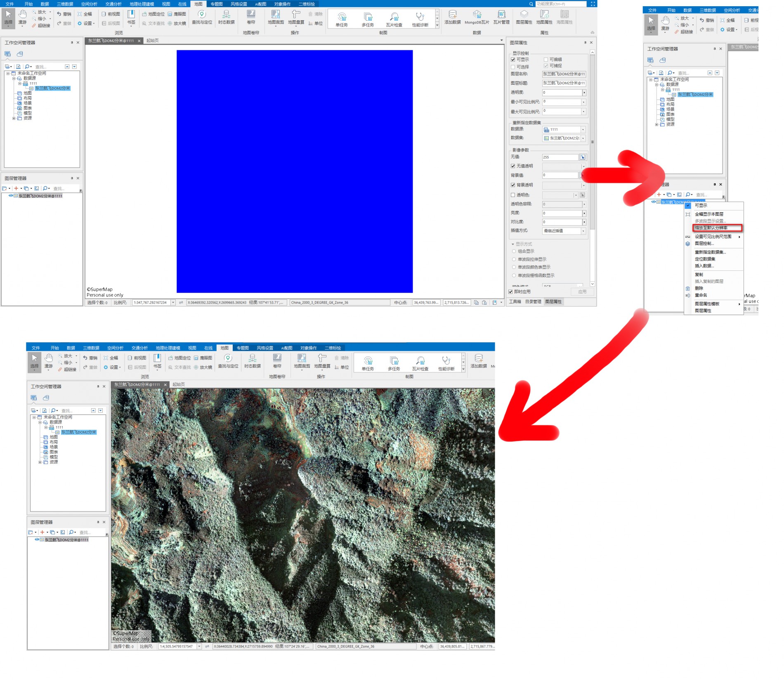Select the 选择 arrow tool in top-left window
The width and height of the screenshot is (784, 680).
click(8, 18)
